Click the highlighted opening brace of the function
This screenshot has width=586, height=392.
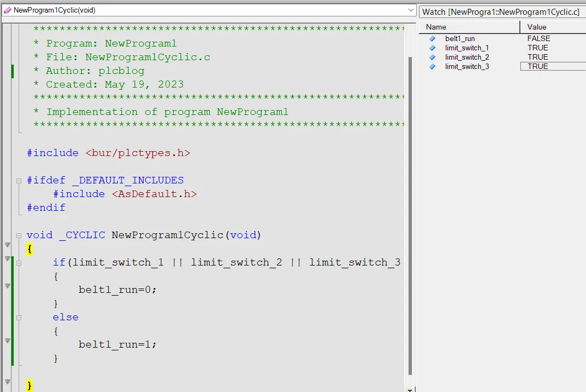tap(30, 249)
